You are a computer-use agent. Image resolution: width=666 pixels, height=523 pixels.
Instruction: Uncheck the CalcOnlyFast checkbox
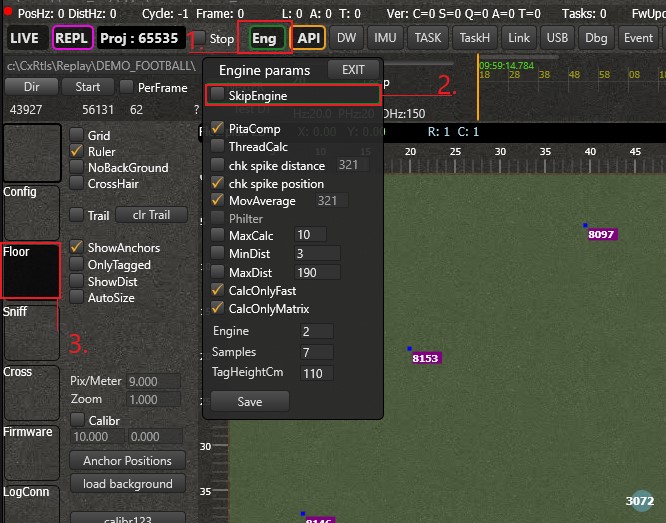click(217, 290)
